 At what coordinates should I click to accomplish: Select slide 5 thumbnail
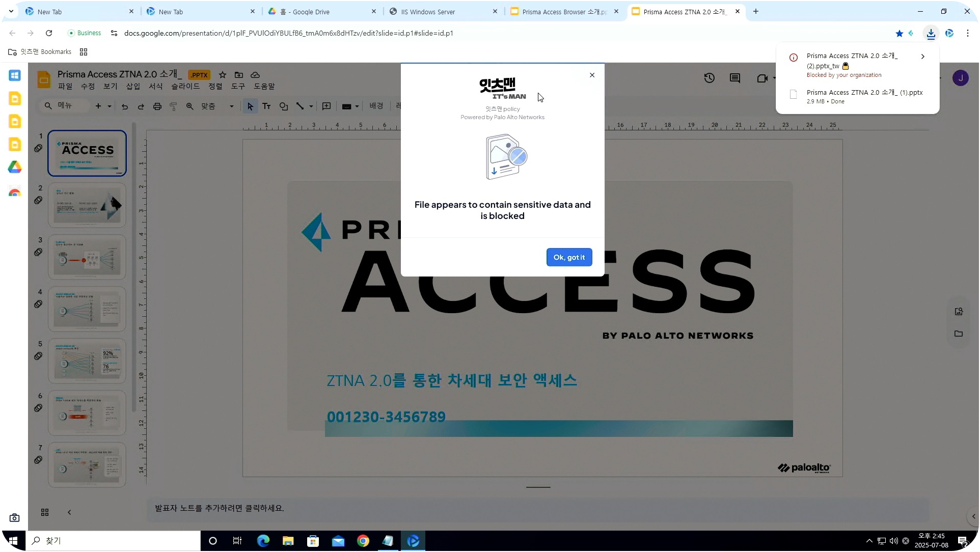tap(87, 361)
